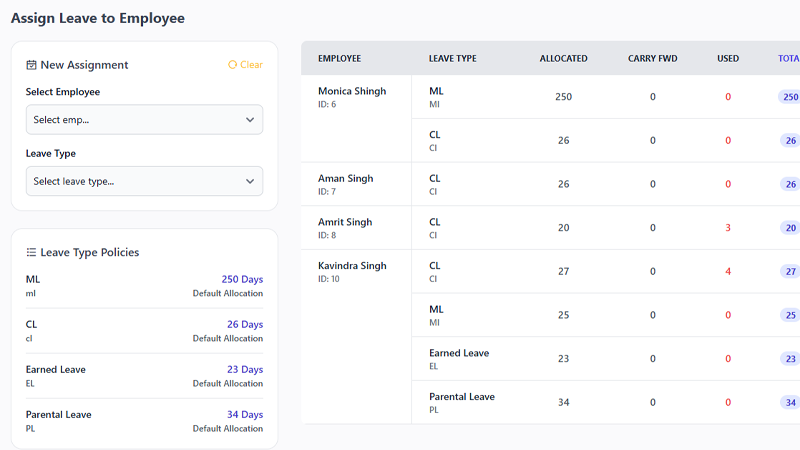Sort by the Employee column header
The image size is (800, 450).
tap(339, 58)
